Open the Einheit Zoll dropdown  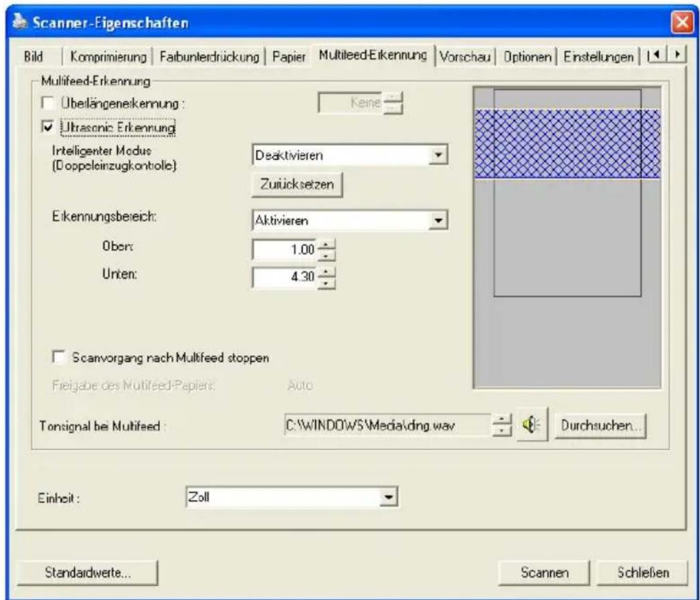[x=389, y=497]
